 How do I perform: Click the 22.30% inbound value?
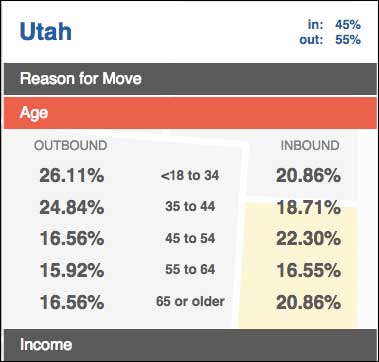(x=309, y=239)
